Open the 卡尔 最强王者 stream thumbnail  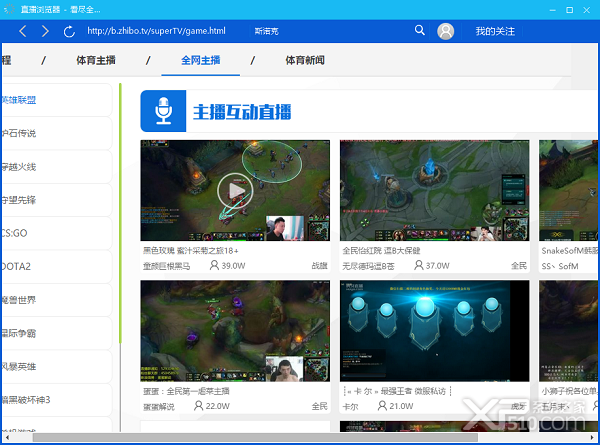click(435, 331)
